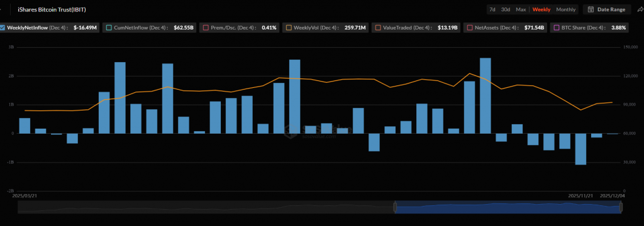Click the $62.55B CumNetInflow value
The height and width of the screenshot is (226, 644).
tap(184, 28)
